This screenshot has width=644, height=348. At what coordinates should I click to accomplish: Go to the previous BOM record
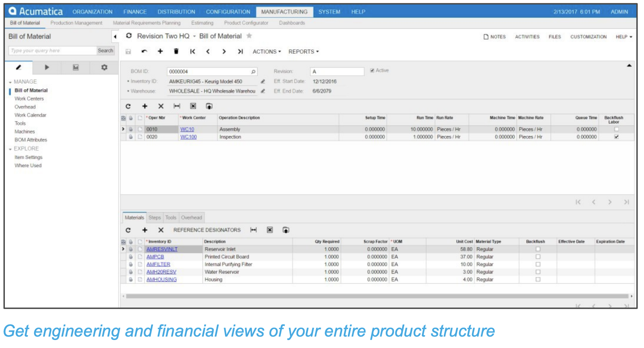click(208, 52)
